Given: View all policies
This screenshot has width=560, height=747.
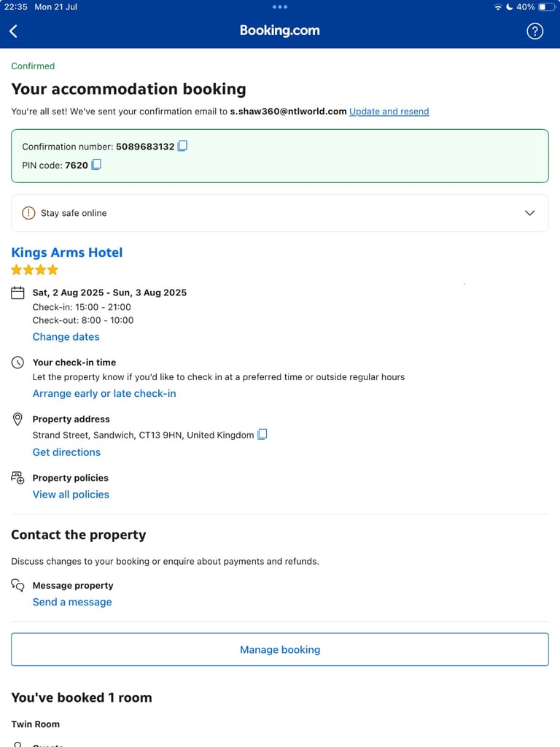Looking at the screenshot, I should 71,495.
